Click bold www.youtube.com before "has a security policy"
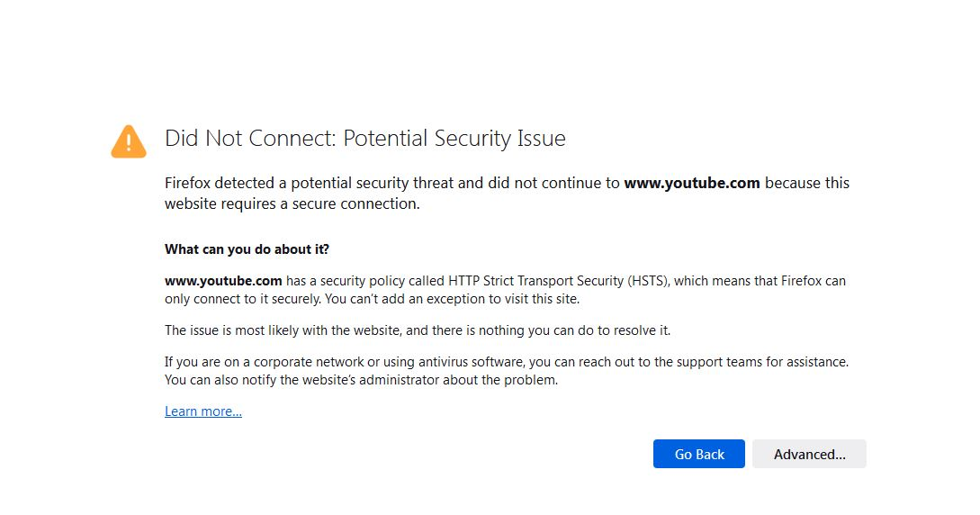 (223, 281)
